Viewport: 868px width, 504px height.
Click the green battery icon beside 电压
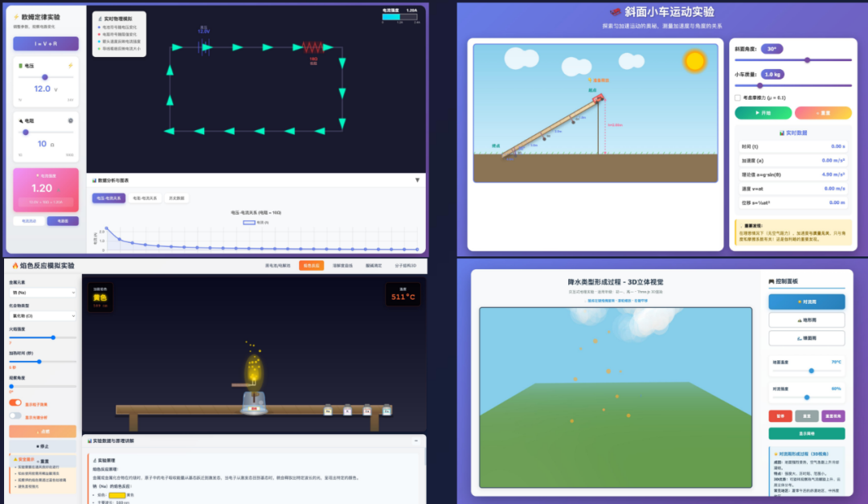20,65
